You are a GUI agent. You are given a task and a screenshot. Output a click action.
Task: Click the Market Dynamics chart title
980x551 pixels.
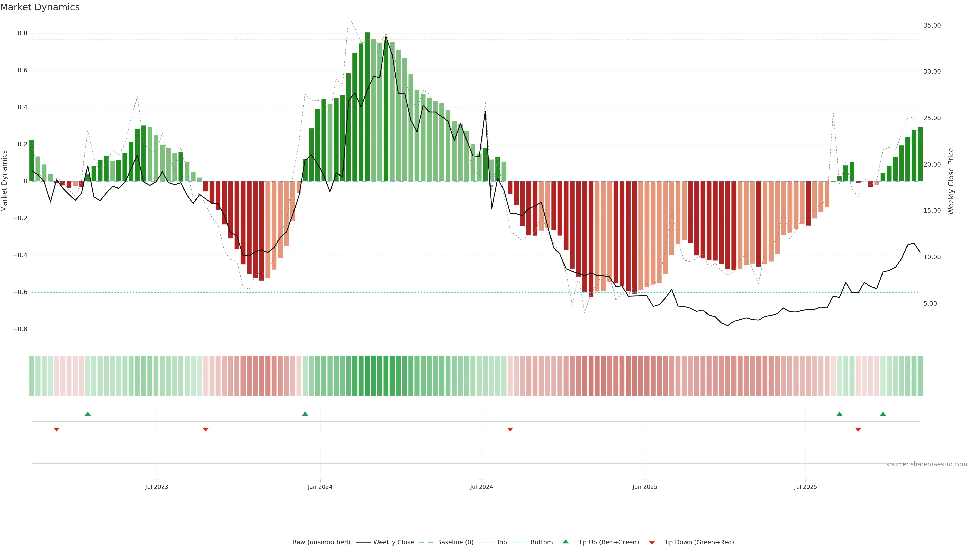40,7
